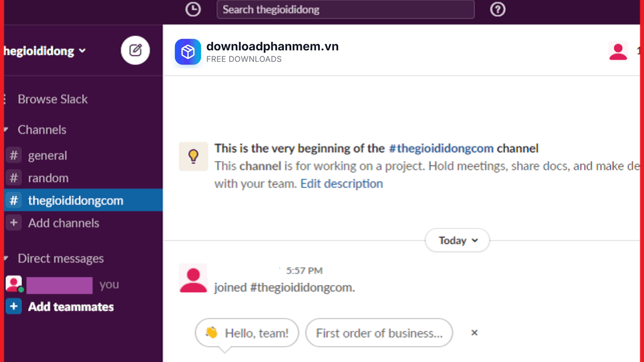Switch to the general channel

(47, 156)
